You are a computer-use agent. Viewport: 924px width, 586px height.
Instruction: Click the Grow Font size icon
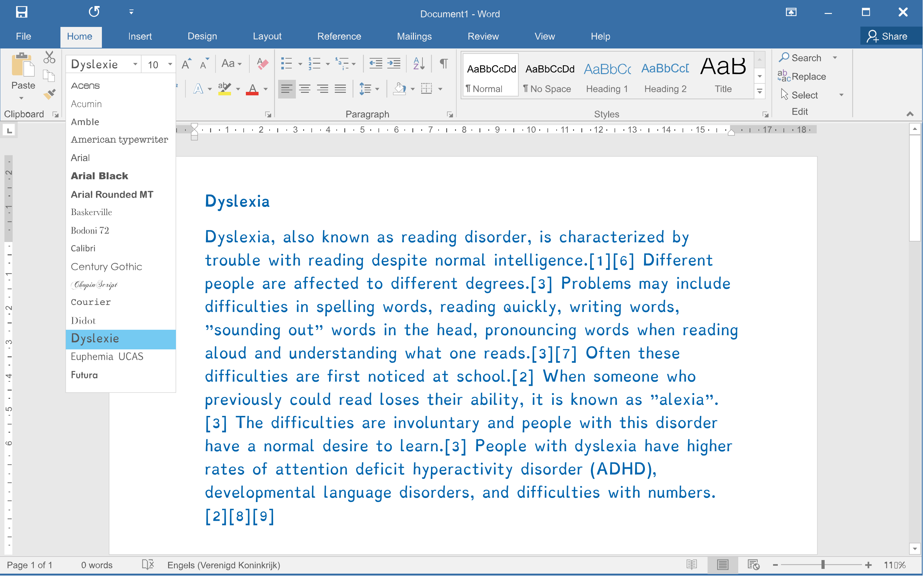pyautogui.click(x=186, y=64)
